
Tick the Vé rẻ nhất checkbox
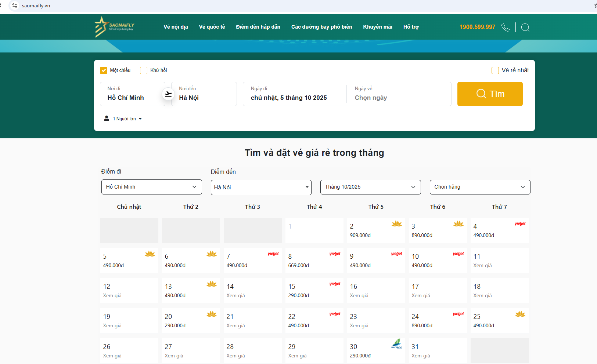coord(495,70)
